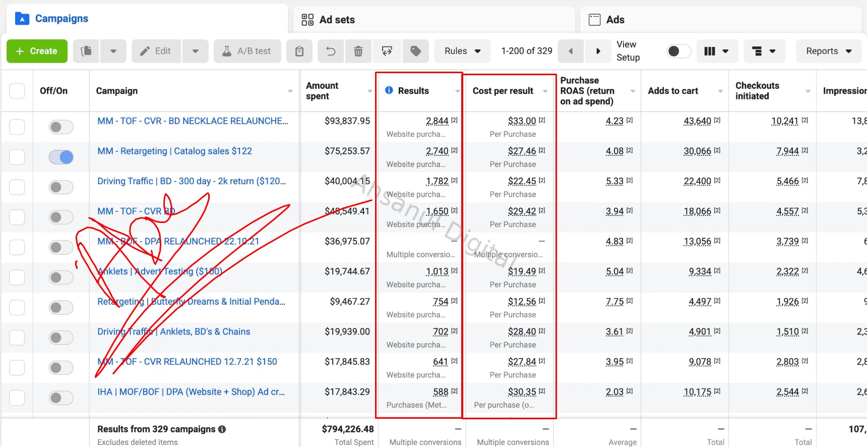Go to previous page of campaigns
This screenshot has width=868, height=447.
(x=571, y=51)
